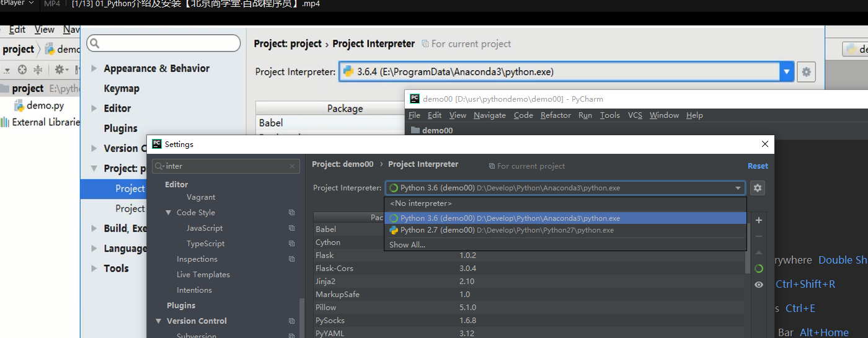Select Keymap in light settings list

point(122,88)
